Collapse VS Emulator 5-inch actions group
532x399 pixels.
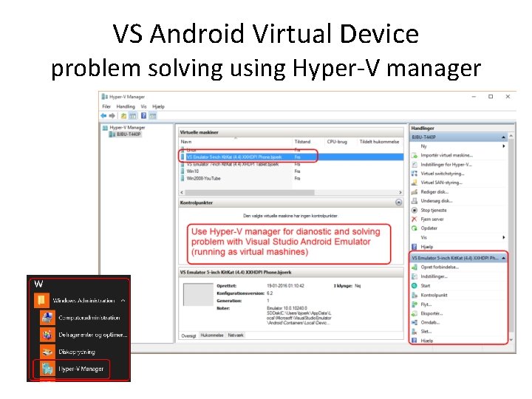[x=503, y=258]
